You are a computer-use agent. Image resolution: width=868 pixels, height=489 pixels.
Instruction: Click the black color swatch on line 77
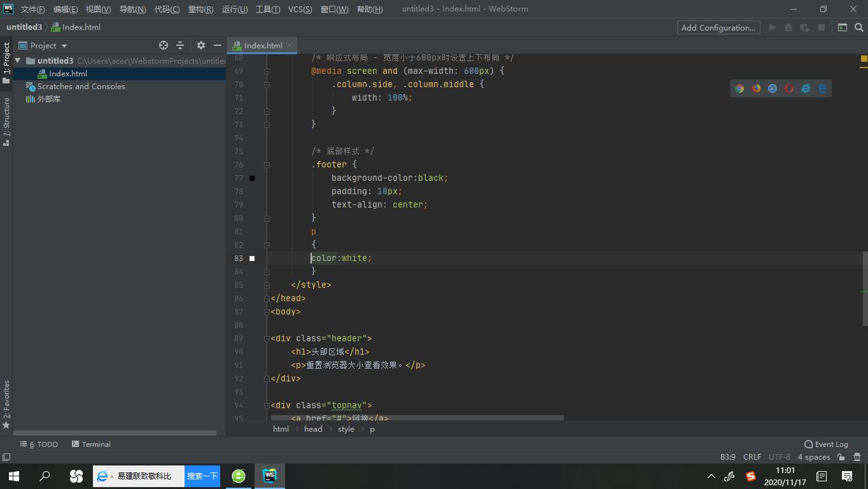(x=252, y=178)
